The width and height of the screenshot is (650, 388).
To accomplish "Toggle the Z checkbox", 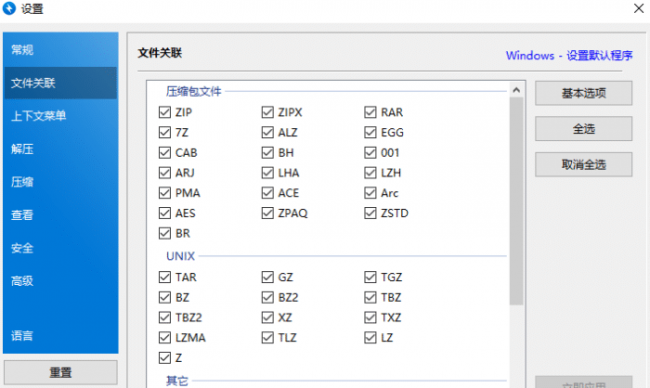I will click(165, 358).
